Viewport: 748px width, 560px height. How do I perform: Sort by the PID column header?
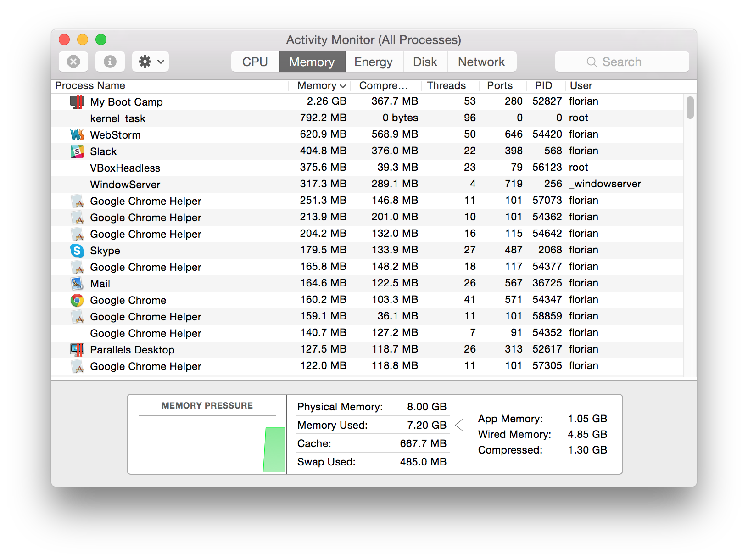pyautogui.click(x=543, y=86)
